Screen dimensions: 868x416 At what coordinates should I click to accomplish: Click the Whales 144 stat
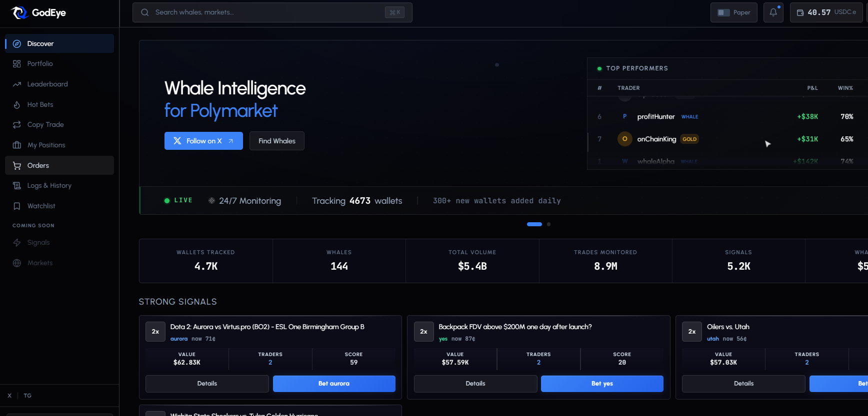pos(339,261)
